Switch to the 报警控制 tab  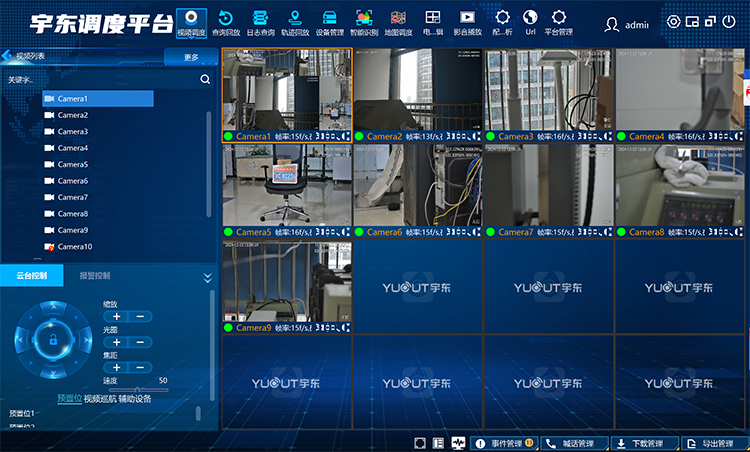click(95, 276)
